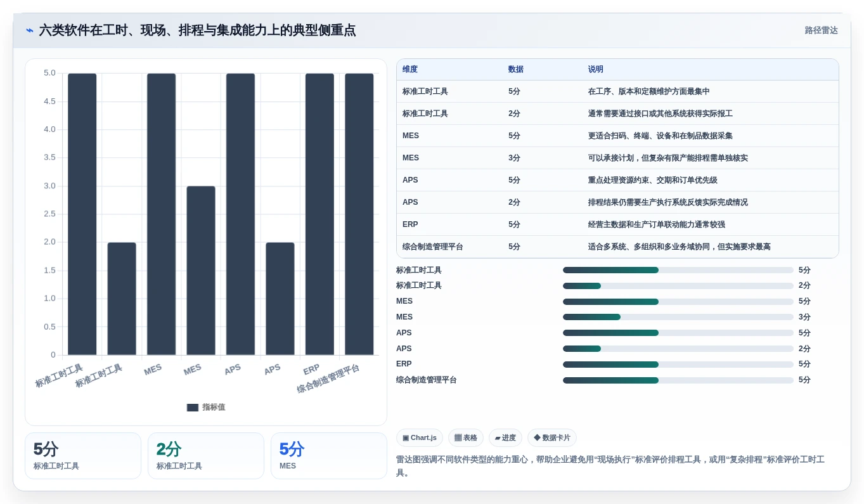Select the 表格 chip
This screenshot has width=864, height=504.
pyautogui.click(x=466, y=437)
